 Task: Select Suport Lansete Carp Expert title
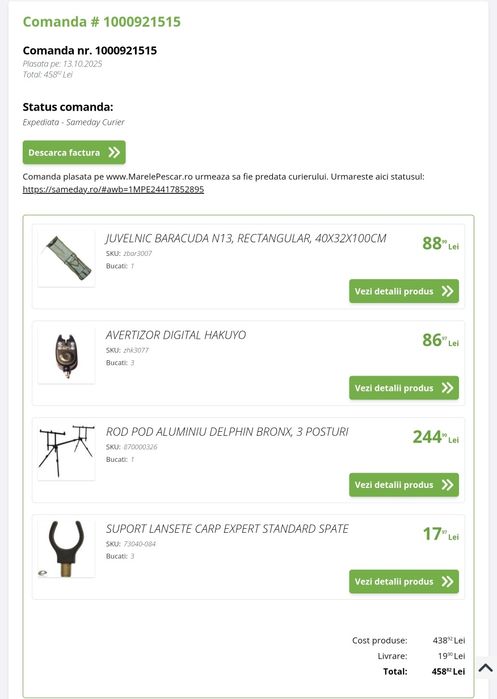(227, 529)
